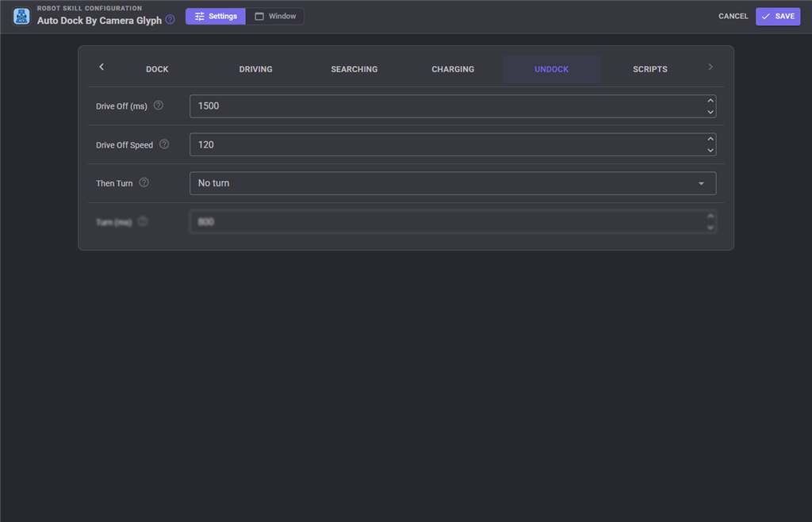Click the Then Turn help icon
This screenshot has height=522, width=812.
pos(144,182)
